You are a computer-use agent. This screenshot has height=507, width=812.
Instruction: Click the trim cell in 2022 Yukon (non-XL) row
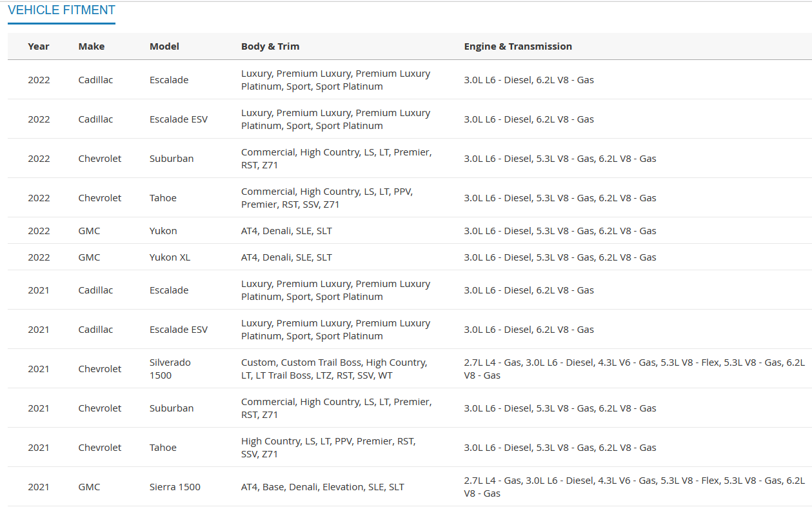click(x=286, y=231)
